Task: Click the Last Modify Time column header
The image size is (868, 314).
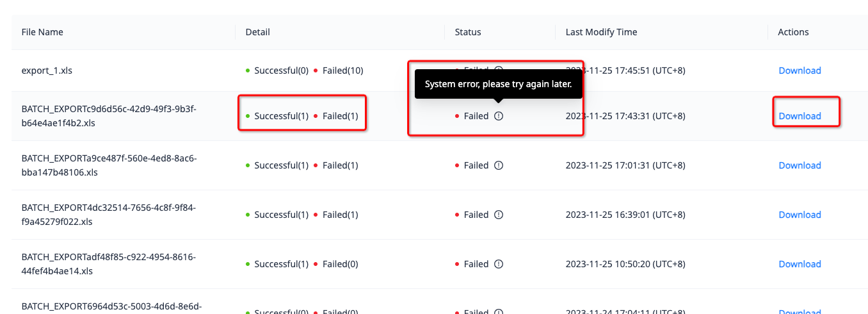Action: tap(601, 32)
